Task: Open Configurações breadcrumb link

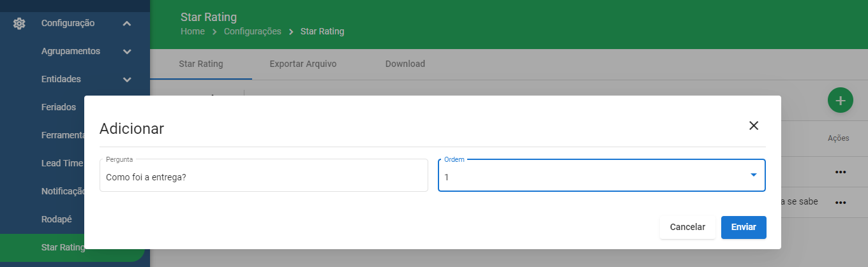Action: pyautogui.click(x=253, y=31)
